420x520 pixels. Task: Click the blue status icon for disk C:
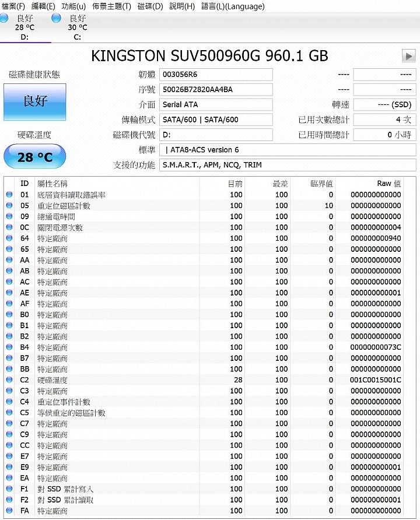tap(57, 18)
